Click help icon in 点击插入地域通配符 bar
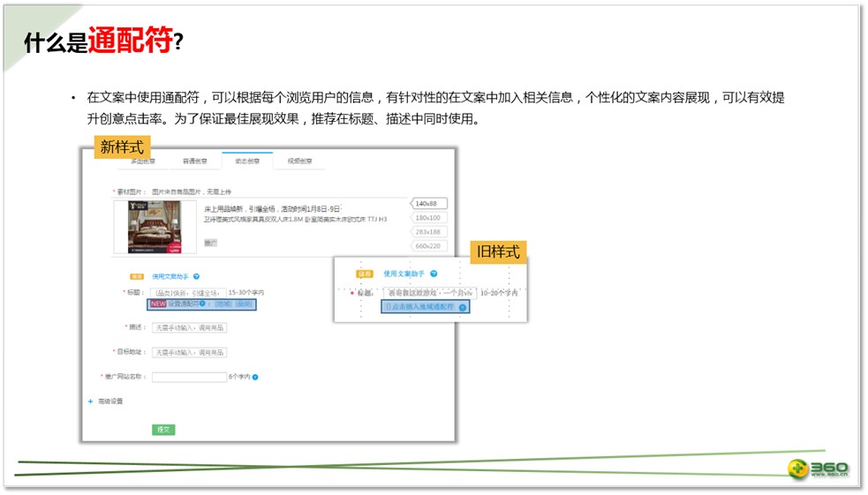This screenshot has height=495, width=868. 463,307
